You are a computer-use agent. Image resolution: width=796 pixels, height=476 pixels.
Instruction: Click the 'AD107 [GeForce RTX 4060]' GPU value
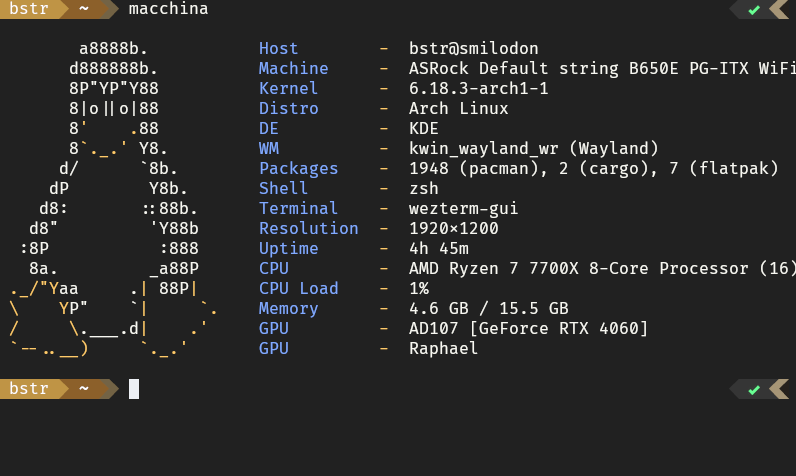tap(528, 328)
